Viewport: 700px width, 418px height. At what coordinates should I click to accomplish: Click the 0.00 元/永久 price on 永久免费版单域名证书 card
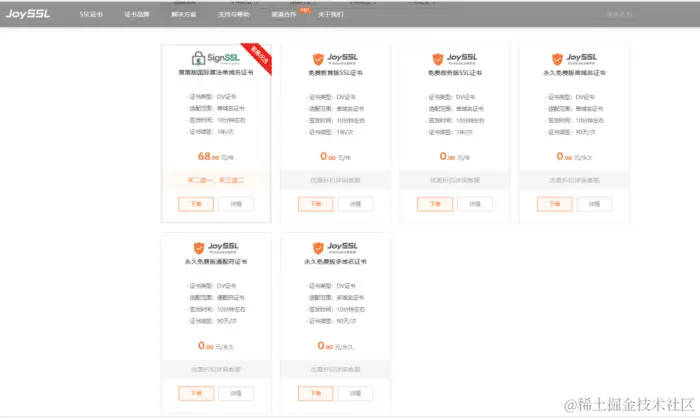(x=574, y=156)
